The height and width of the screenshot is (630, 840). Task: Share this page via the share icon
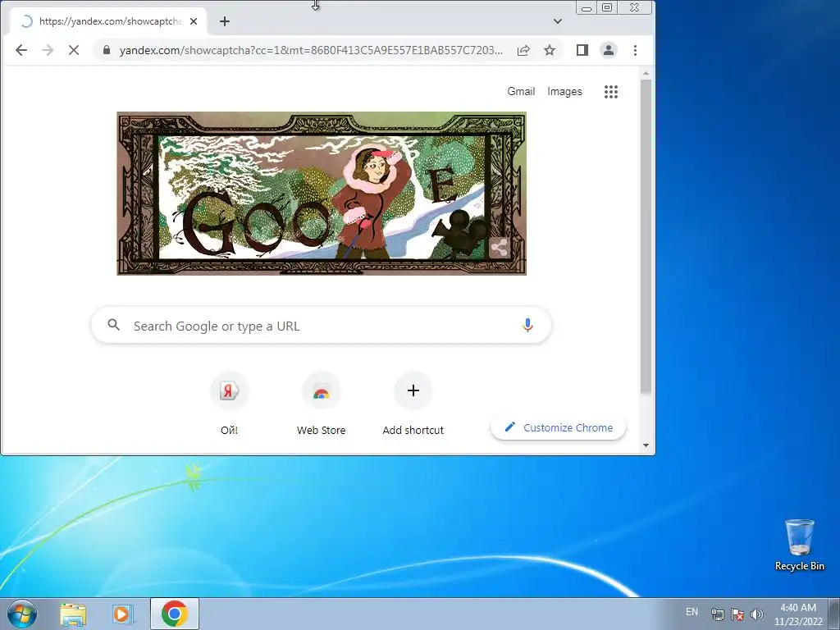point(523,50)
